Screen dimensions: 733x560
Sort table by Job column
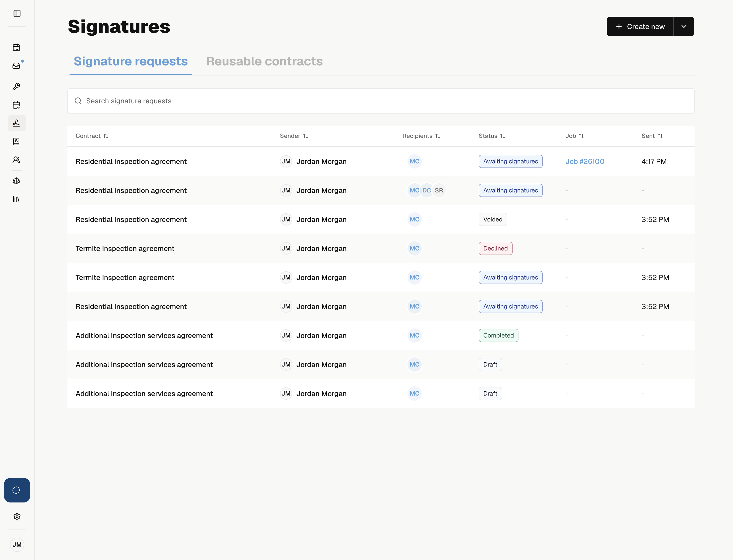pyautogui.click(x=575, y=136)
